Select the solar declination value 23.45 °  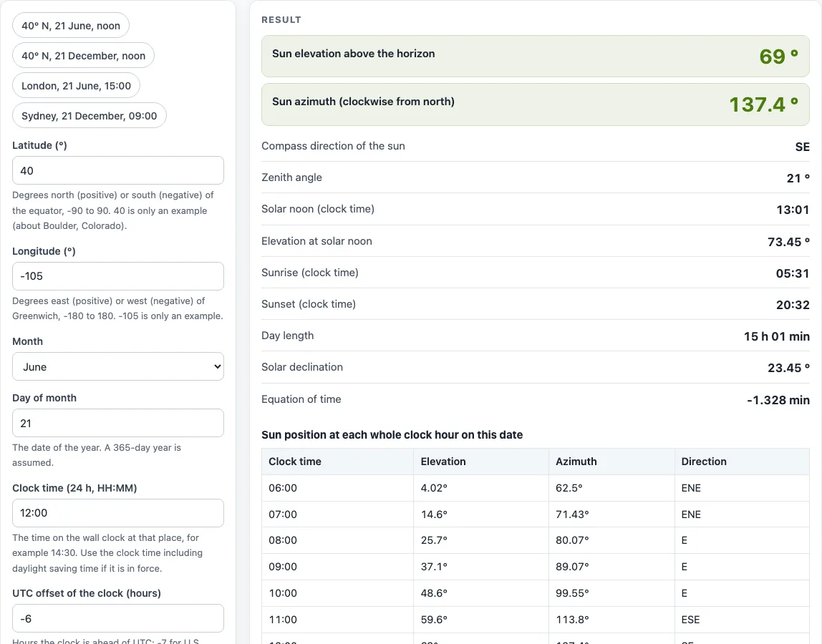point(788,368)
